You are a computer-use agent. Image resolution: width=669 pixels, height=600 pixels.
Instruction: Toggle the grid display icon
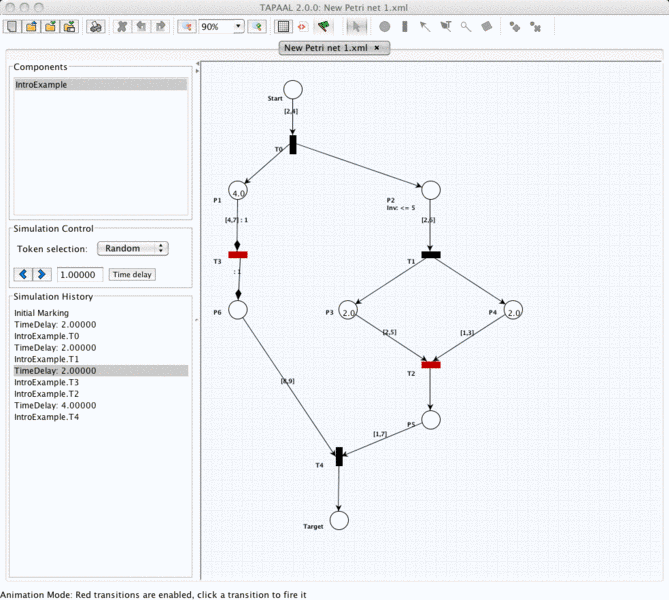283,26
